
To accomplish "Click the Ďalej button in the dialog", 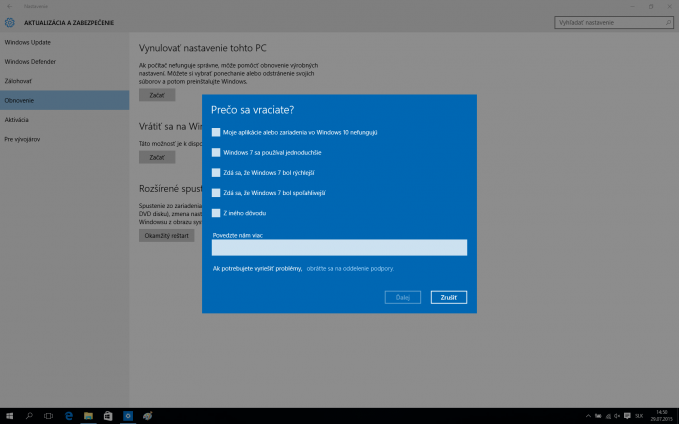I will tap(403, 298).
